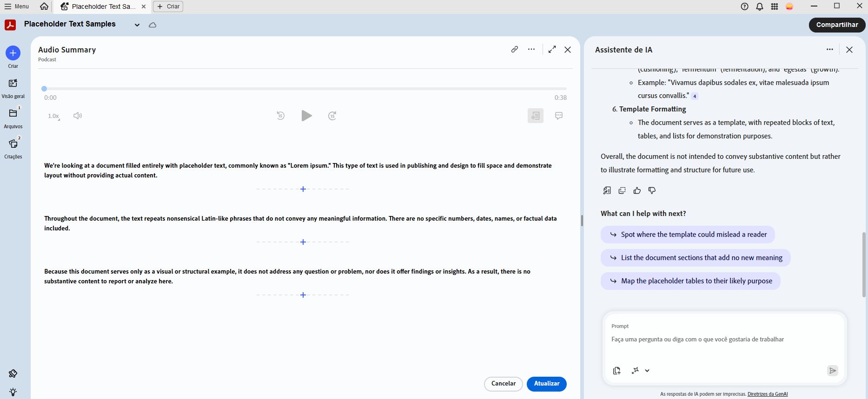Click the lightbulb icon in left sidebar

tap(13, 392)
